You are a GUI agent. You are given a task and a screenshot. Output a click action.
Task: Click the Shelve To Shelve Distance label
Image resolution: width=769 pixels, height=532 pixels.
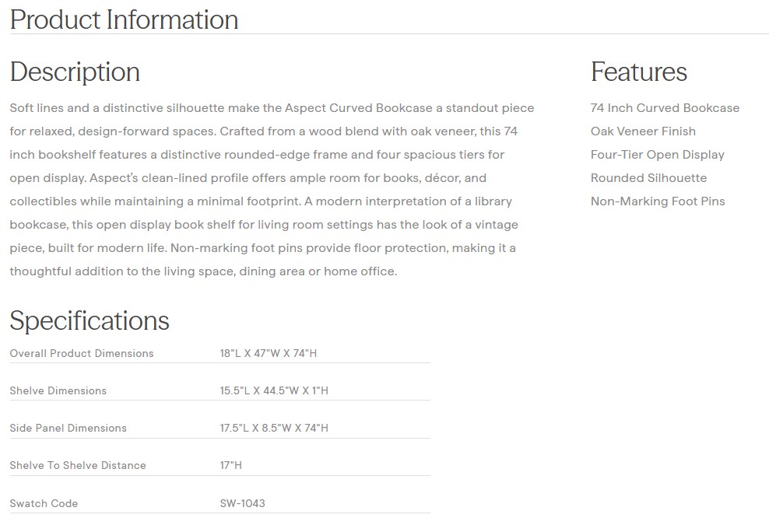click(x=78, y=465)
